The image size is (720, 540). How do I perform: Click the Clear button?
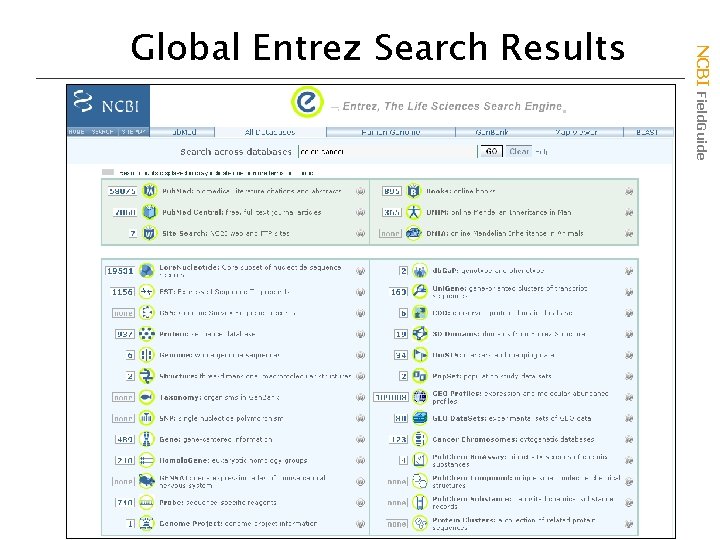519,151
